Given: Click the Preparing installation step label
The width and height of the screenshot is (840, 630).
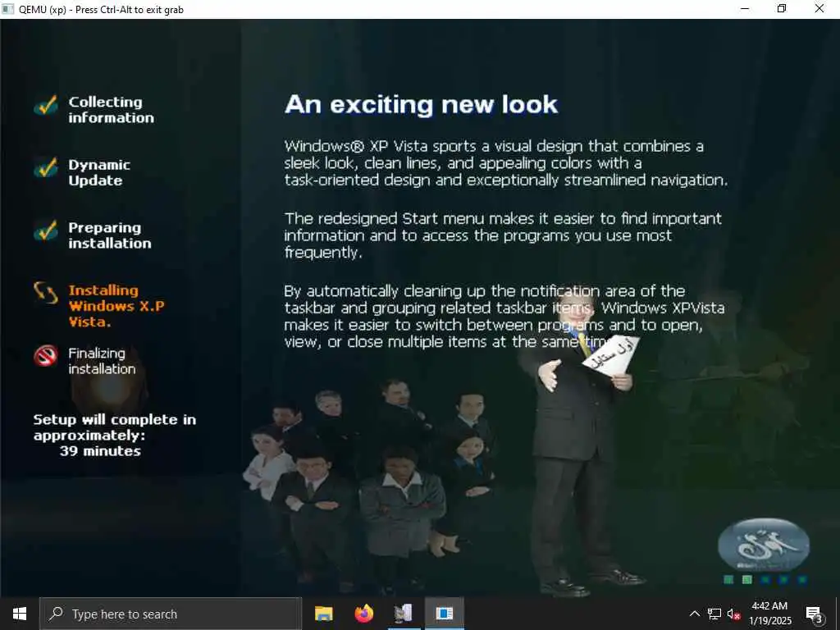Looking at the screenshot, I should pos(110,235).
